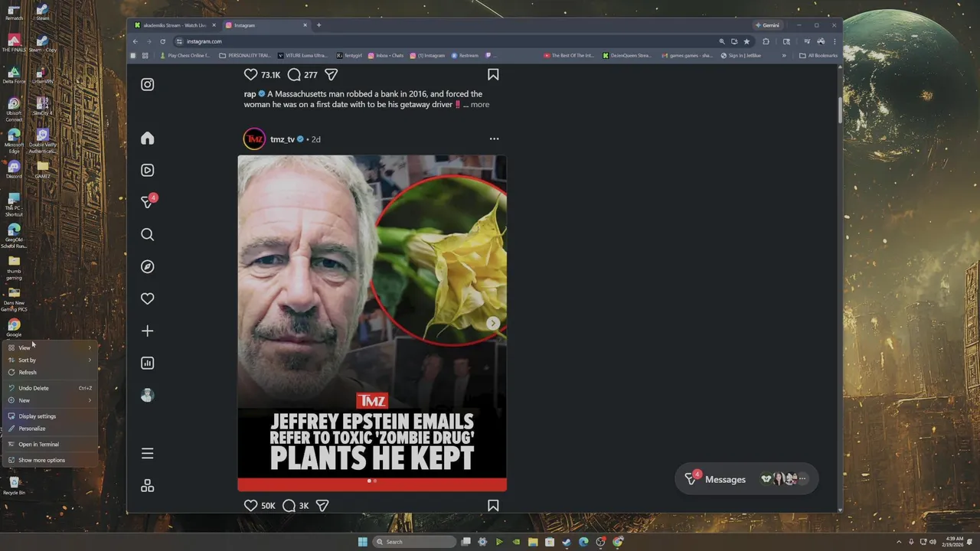Image resolution: width=980 pixels, height=551 pixels.
Task: Click the instagram.com address bar
Action: 444,41
